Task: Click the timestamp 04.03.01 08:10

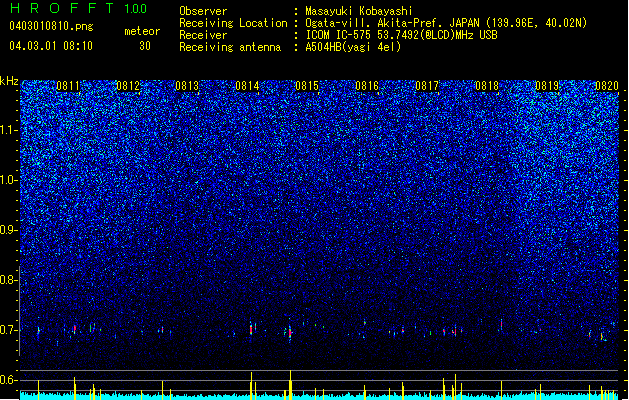Action: click(x=51, y=46)
